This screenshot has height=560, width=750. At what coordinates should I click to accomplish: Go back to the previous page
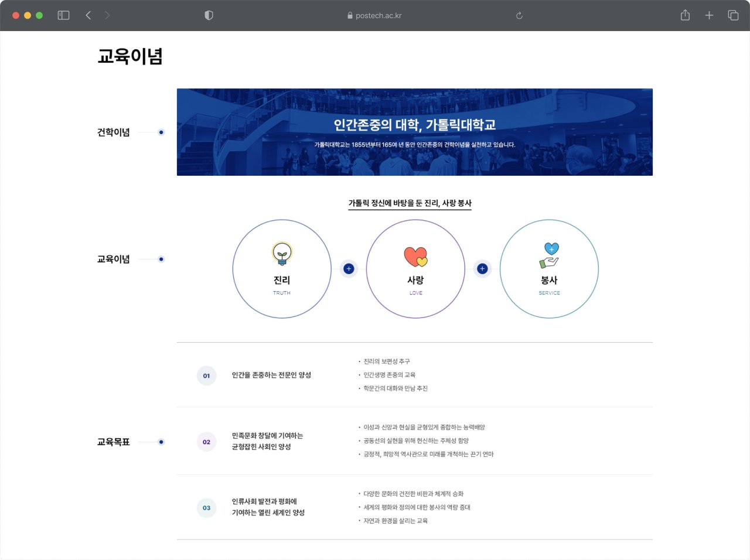(88, 15)
